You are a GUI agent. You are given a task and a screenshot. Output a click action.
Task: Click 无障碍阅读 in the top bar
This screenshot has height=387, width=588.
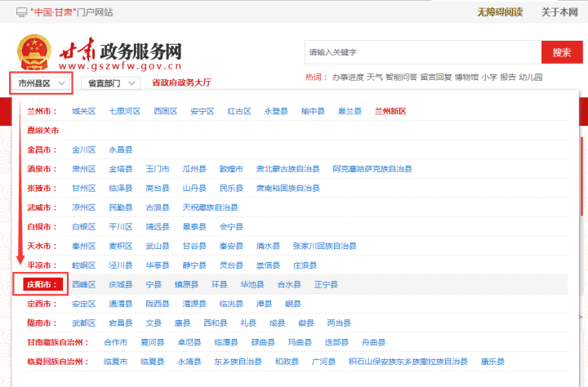(500, 12)
